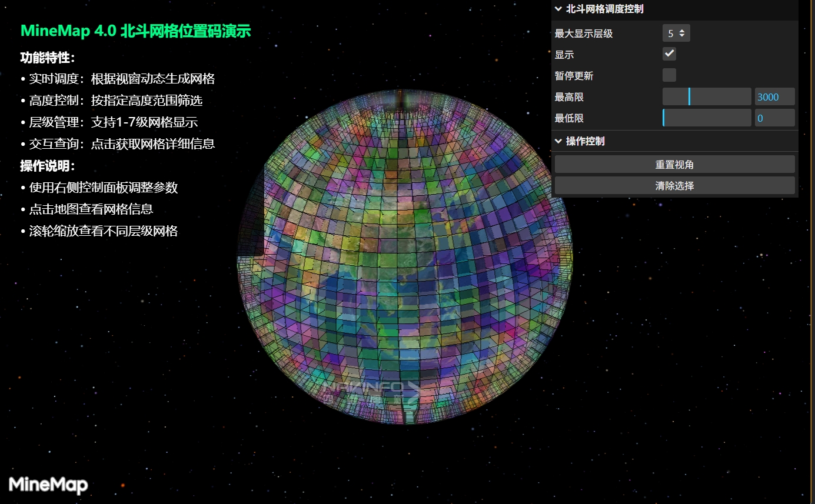Click the 功能特性 heading
This screenshot has width=815, height=504.
[x=48, y=58]
